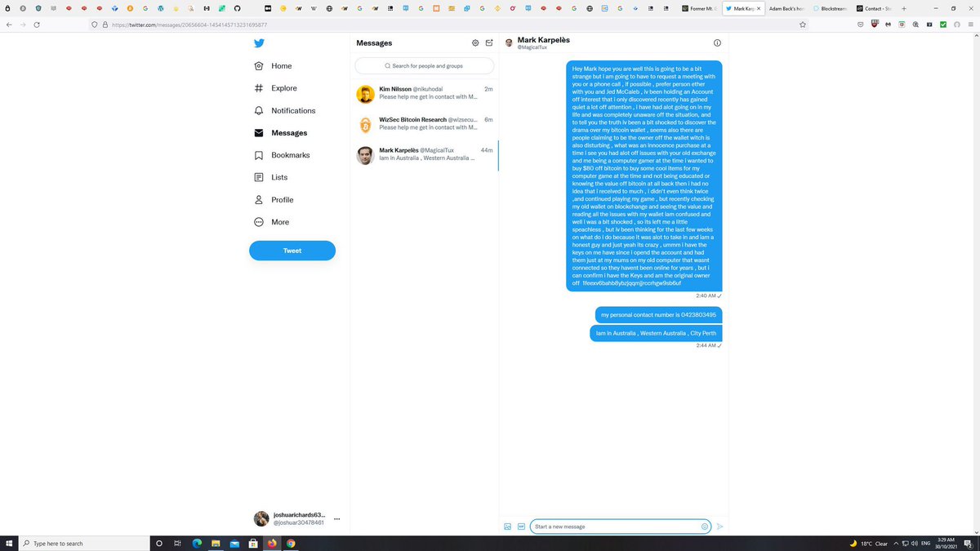Click Kim Nilsson's avatar in the message list
980x551 pixels.
point(365,95)
